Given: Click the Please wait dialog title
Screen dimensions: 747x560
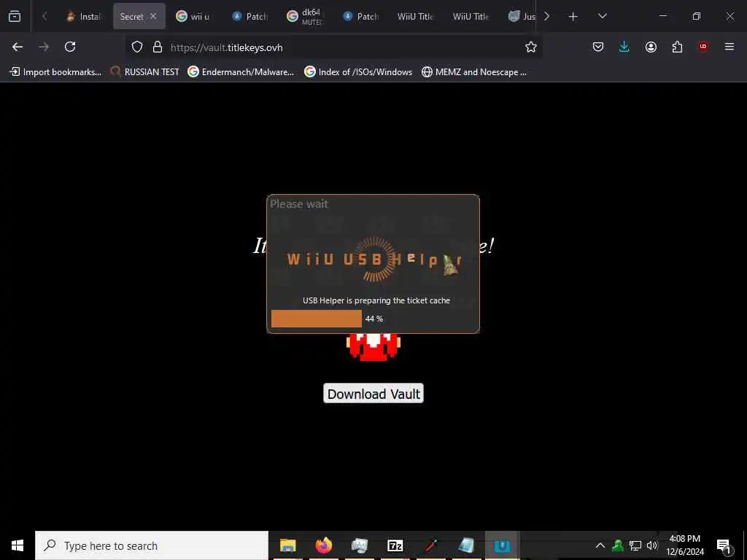Looking at the screenshot, I should pos(298,204).
